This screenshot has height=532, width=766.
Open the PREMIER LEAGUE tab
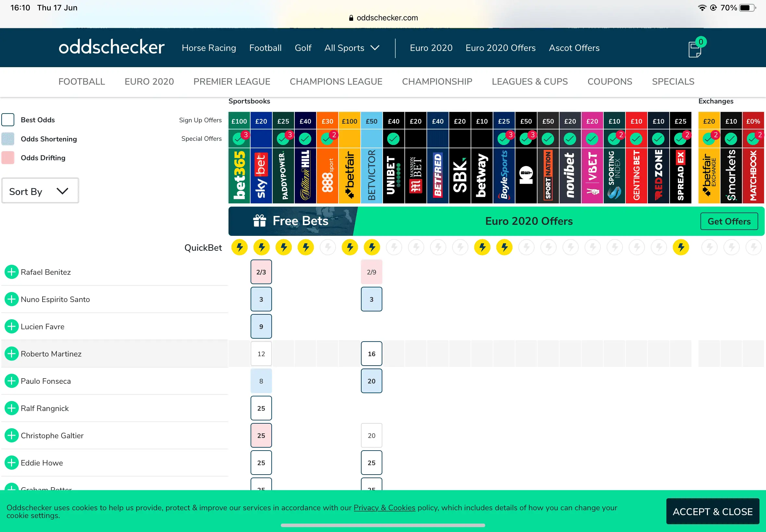(232, 82)
